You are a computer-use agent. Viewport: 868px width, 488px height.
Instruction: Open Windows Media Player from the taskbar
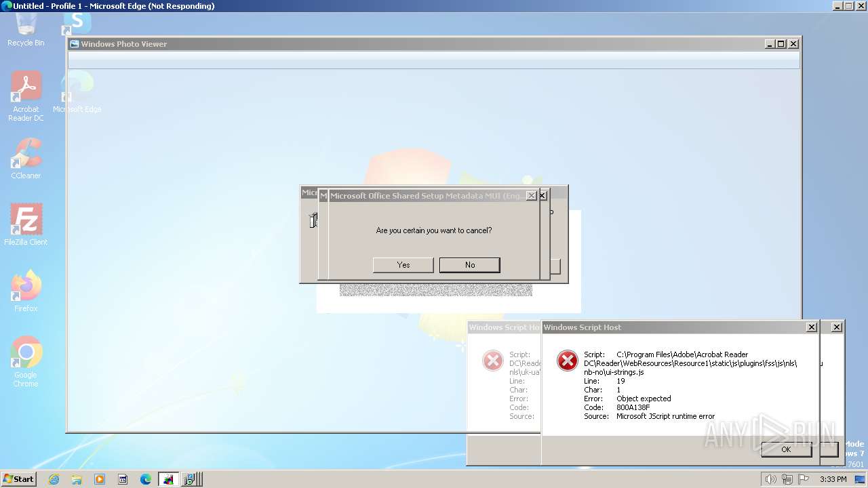tap(100, 479)
